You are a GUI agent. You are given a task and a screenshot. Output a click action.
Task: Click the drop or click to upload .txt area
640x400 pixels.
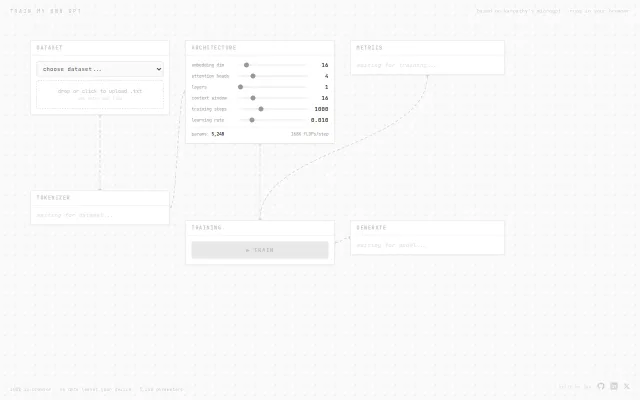[100, 94]
